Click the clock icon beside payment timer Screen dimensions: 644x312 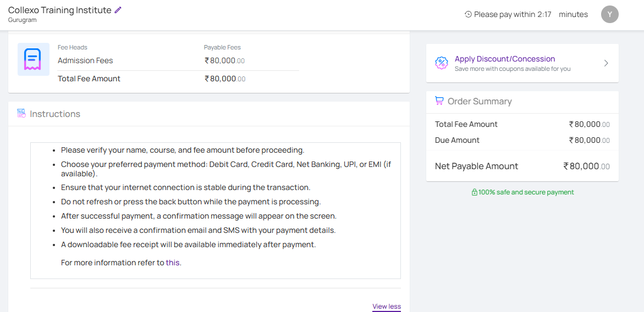(x=468, y=14)
